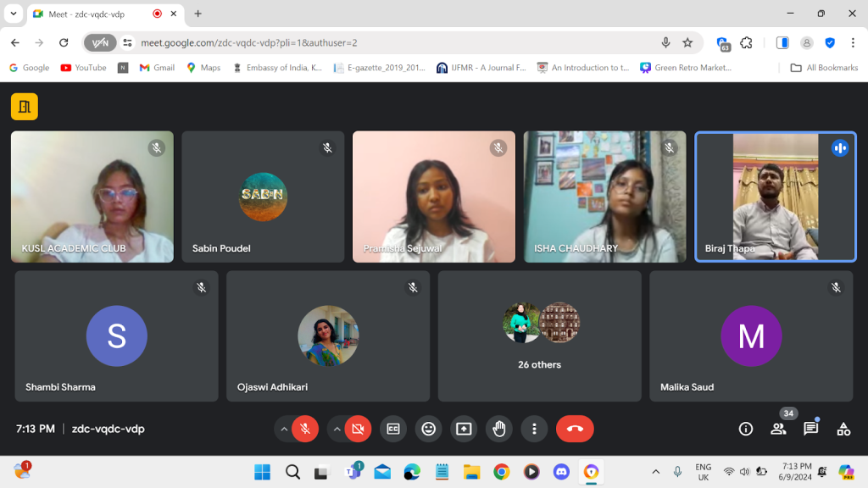
Task: Open the tab search dropdown in Chrome
Action: [x=14, y=14]
